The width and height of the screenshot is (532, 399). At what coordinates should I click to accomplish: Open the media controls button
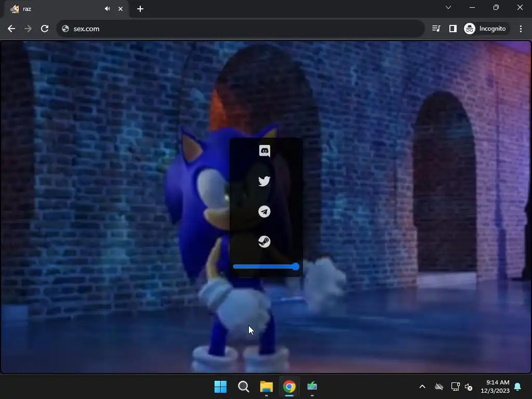pyautogui.click(x=436, y=29)
